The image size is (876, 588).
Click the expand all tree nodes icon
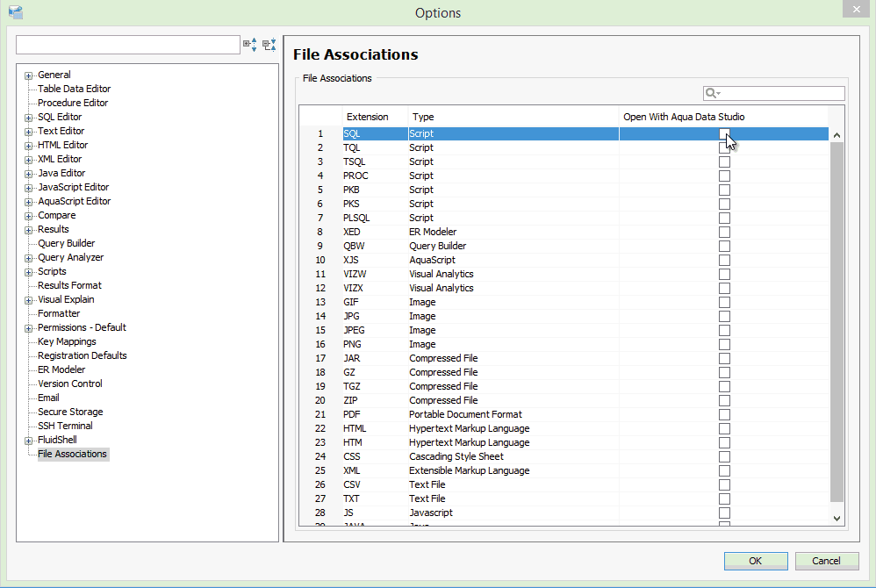250,45
